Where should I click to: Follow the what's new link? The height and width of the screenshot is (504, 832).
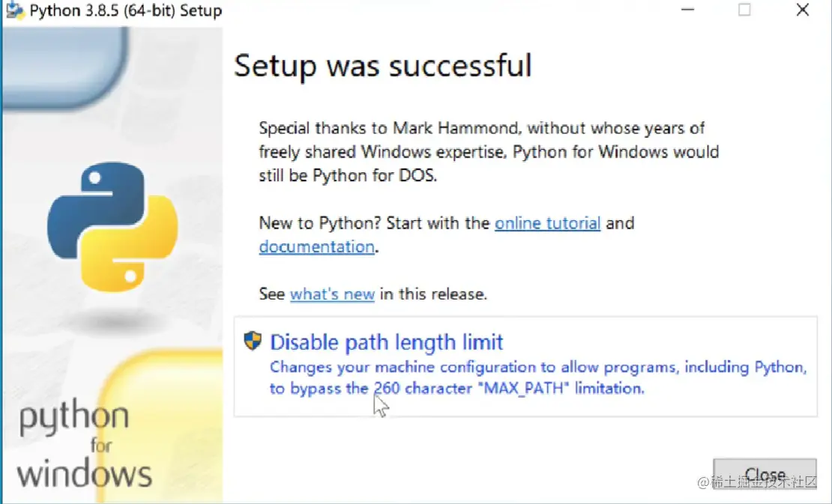[x=332, y=294]
